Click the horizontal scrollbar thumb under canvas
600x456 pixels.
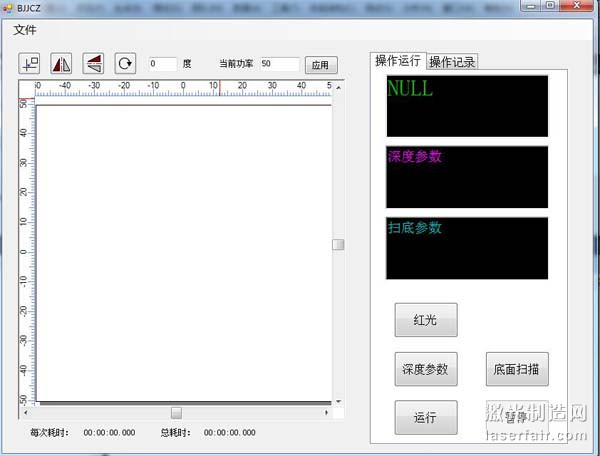pos(176,412)
